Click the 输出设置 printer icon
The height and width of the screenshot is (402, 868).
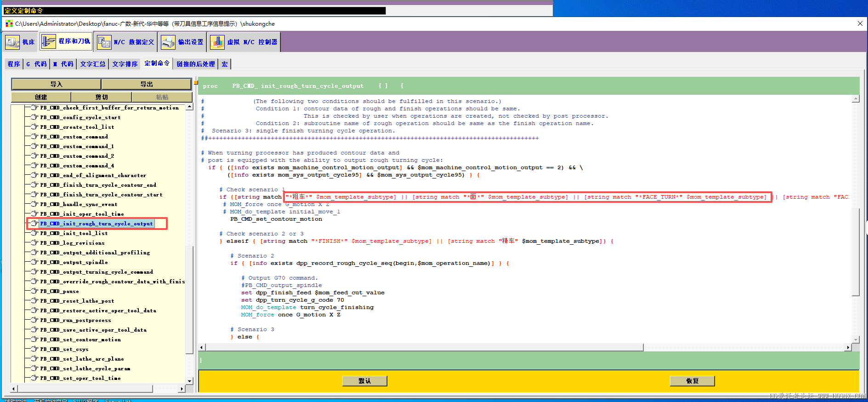(168, 42)
